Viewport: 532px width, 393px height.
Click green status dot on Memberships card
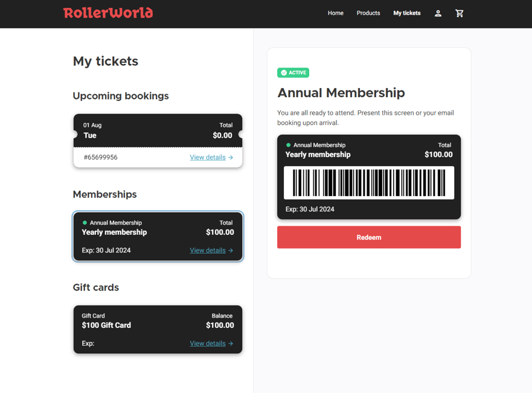(x=85, y=223)
